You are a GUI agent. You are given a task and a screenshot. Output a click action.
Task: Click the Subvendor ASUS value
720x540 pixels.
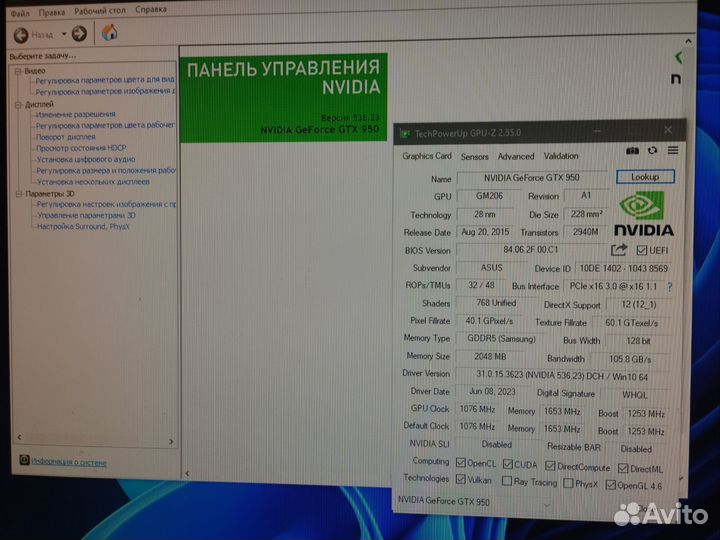pyautogui.click(x=491, y=268)
